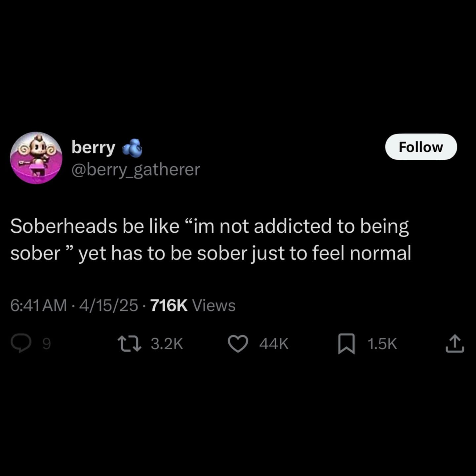The width and height of the screenshot is (476, 476).
Task: Open berry's monkey profile picture
Action: tap(36, 158)
